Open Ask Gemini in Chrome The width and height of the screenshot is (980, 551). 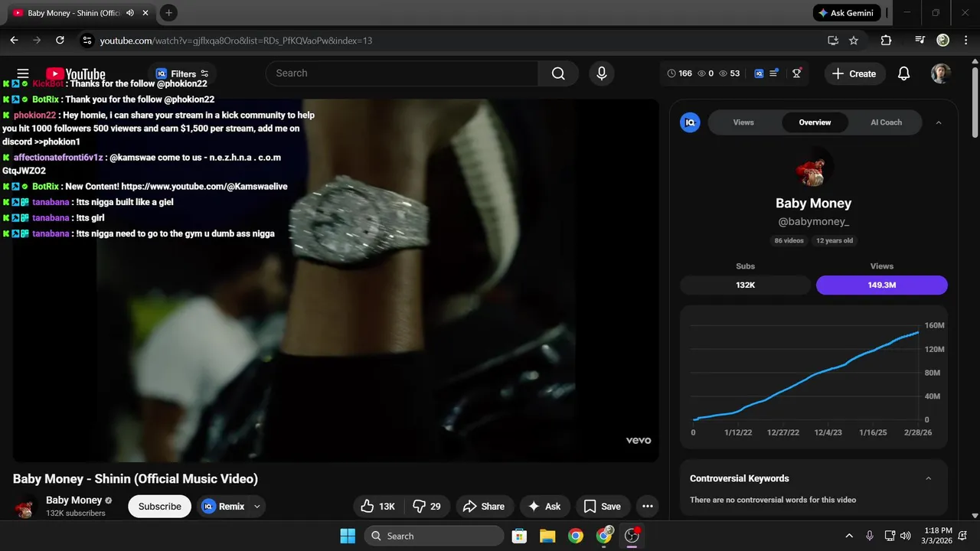847,13
